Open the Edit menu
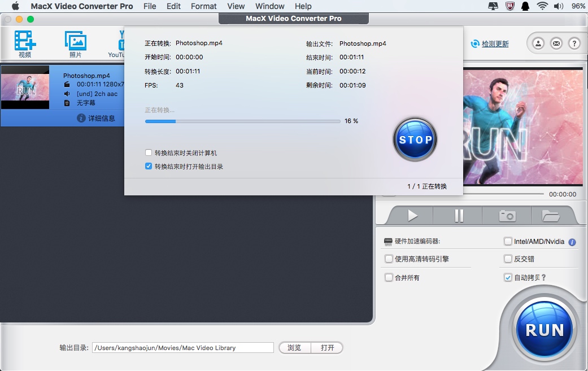The image size is (588, 371). pos(173,6)
